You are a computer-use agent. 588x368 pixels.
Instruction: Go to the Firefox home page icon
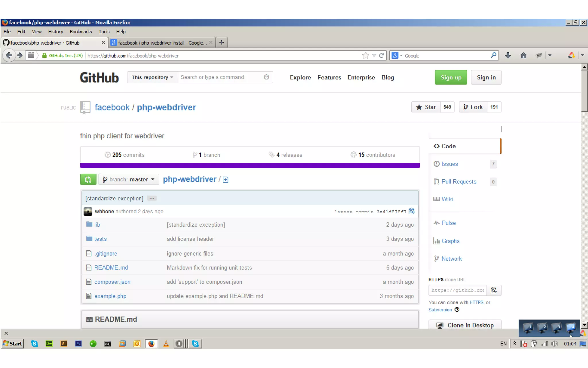coord(523,55)
